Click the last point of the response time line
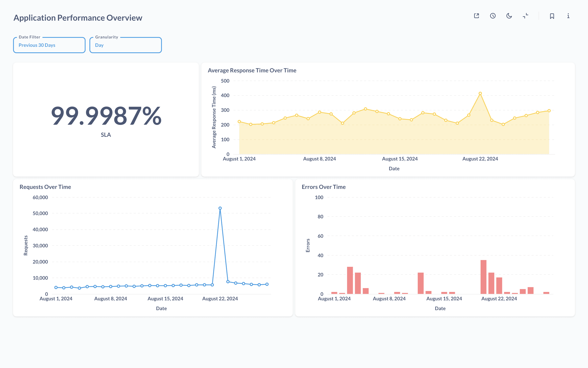 (549, 111)
